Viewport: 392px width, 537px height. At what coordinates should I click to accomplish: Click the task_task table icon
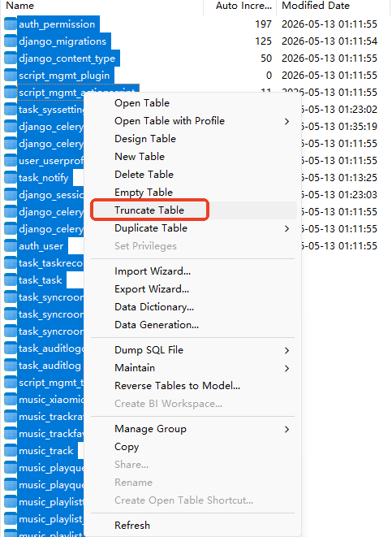pos(11,280)
